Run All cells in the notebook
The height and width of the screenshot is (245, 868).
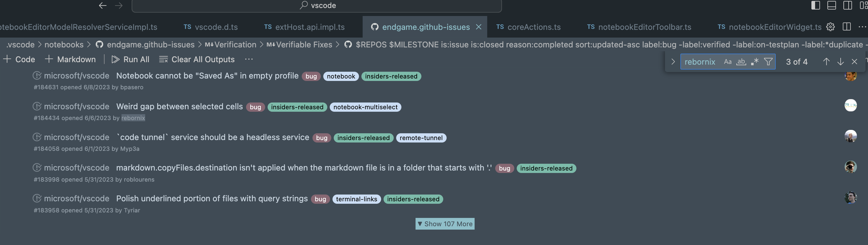coord(131,59)
